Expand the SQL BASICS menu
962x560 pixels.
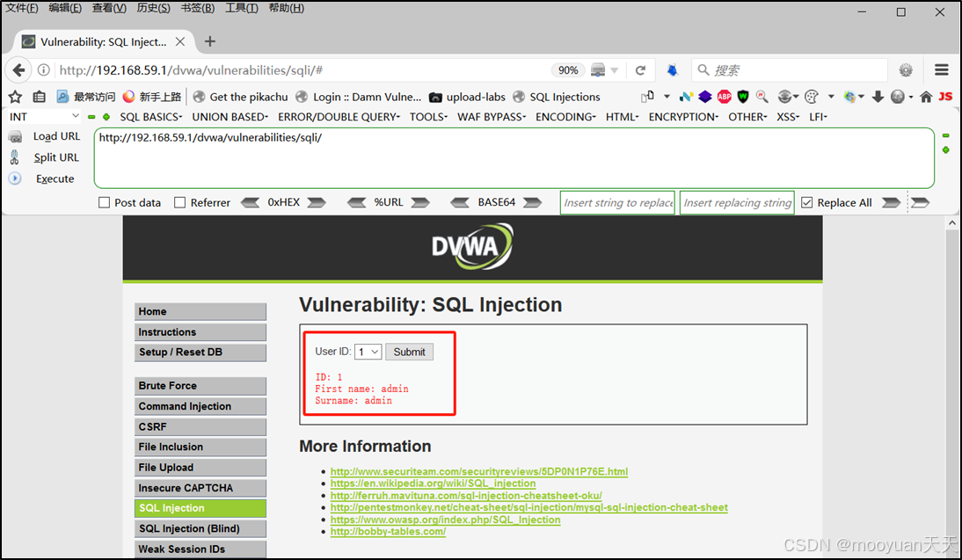(151, 117)
